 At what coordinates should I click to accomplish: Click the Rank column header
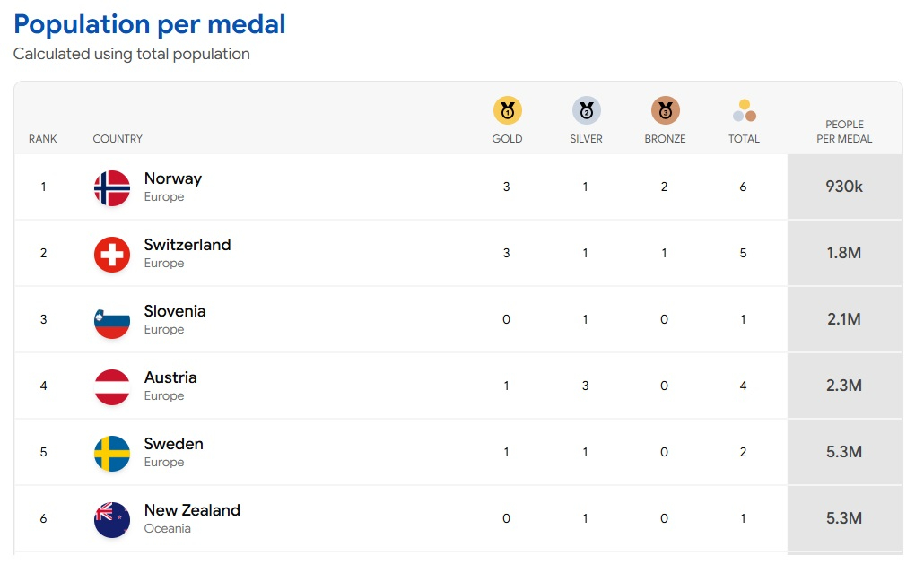pos(42,139)
